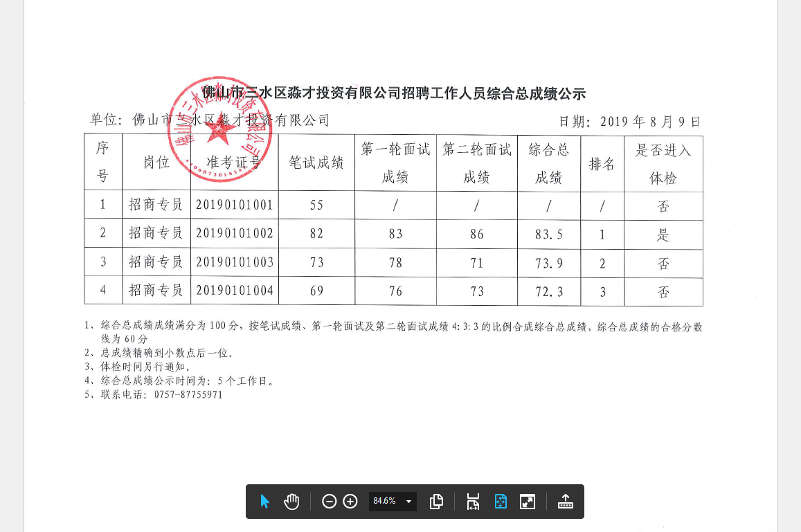The height and width of the screenshot is (532, 801).
Task: Toggle the fit full page view
Action: click(501, 502)
